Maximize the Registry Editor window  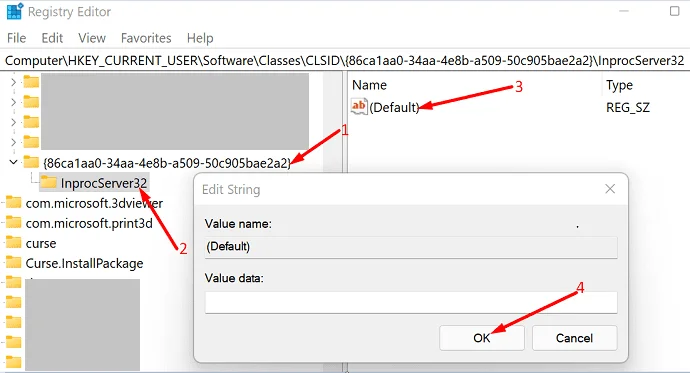(x=675, y=11)
